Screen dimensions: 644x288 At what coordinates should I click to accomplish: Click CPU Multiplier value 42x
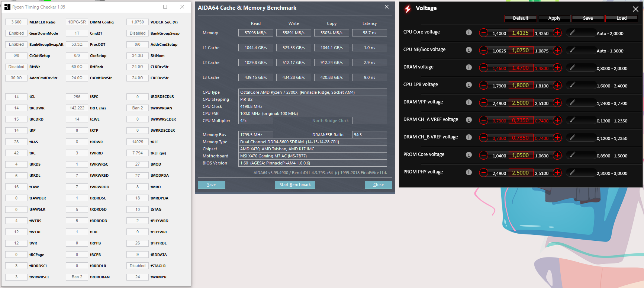click(x=256, y=121)
